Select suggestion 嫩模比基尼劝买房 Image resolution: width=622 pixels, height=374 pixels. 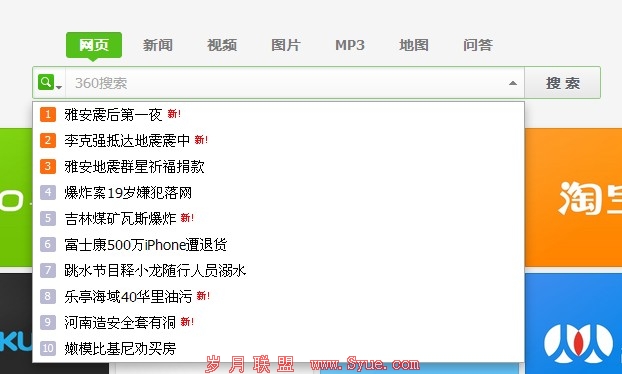(x=120, y=349)
